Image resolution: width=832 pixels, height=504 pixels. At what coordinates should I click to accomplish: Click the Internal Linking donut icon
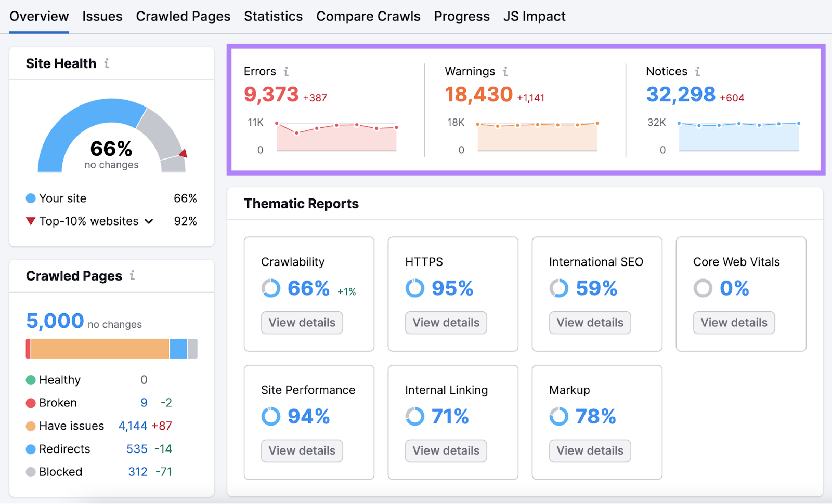(x=415, y=416)
